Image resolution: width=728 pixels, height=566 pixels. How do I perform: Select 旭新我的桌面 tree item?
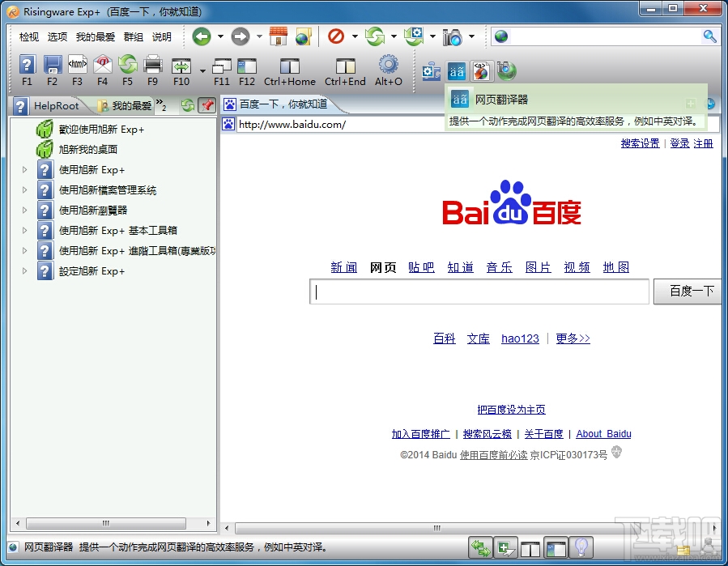point(88,150)
